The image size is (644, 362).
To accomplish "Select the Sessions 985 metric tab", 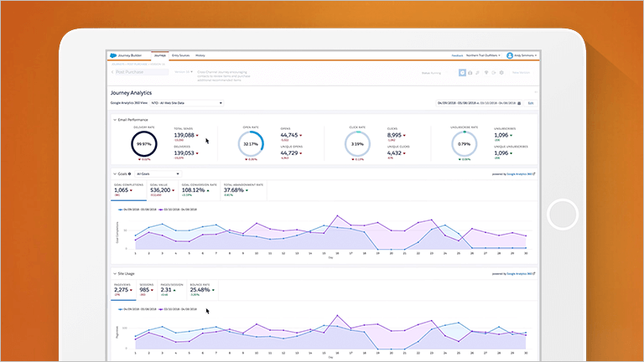I will point(147,290).
